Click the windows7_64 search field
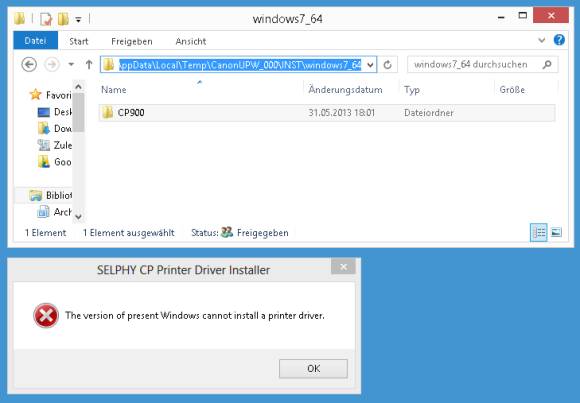The height and width of the screenshot is (403, 580). click(x=476, y=65)
